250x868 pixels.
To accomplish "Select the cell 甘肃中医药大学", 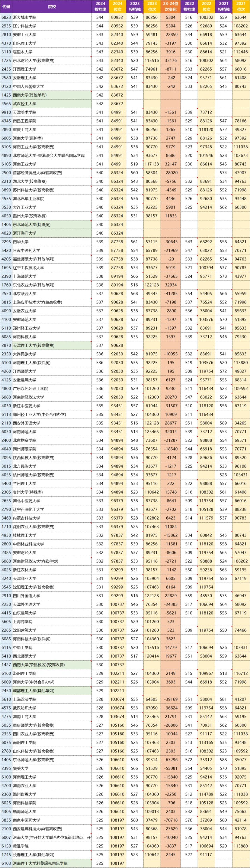I will tap(52, 250).
